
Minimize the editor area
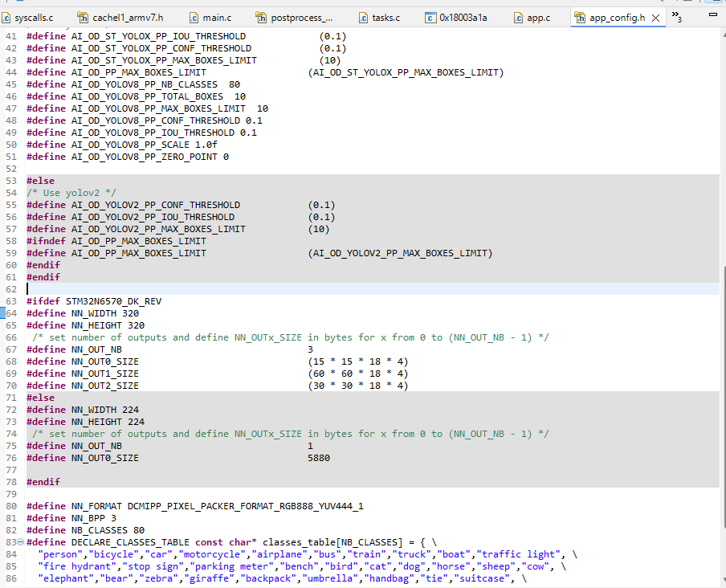(713, 14)
